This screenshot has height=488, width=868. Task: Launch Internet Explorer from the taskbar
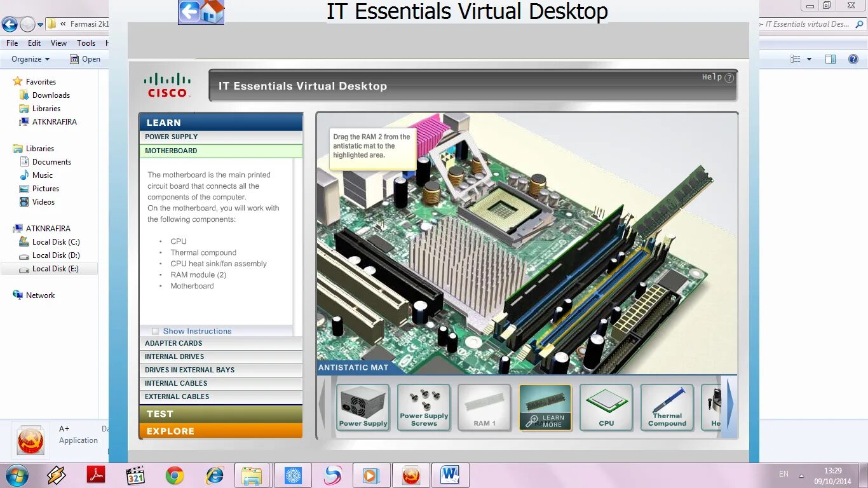click(215, 475)
